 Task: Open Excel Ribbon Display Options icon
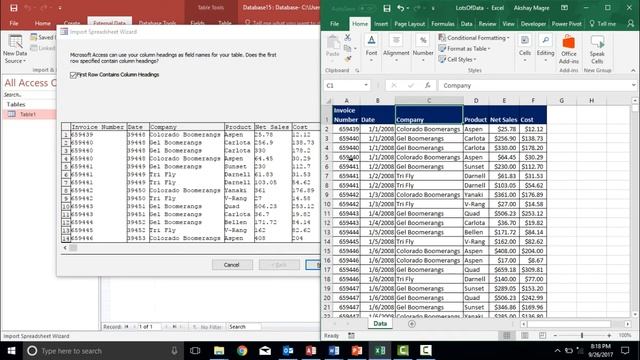tap(564, 8)
